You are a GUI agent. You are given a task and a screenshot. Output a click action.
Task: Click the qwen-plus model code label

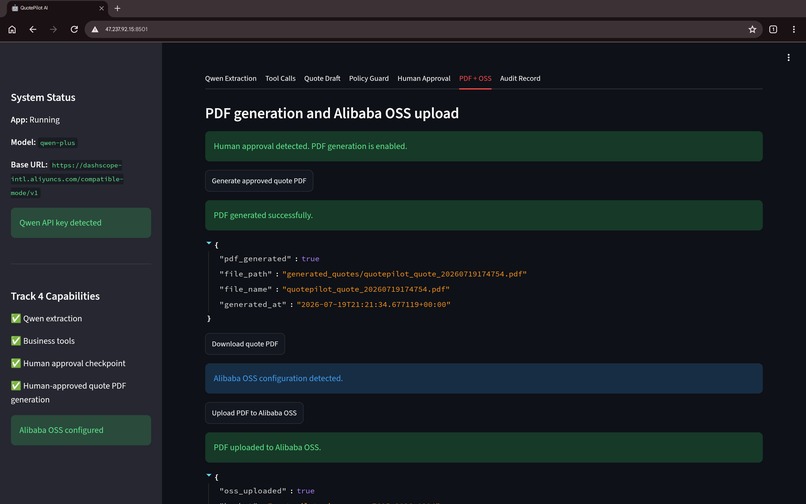58,143
